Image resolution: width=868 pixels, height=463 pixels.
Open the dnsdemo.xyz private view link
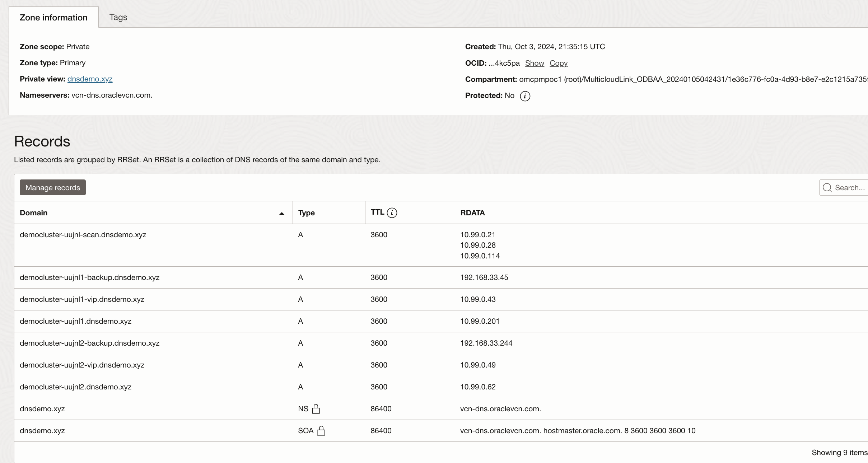[x=90, y=79]
